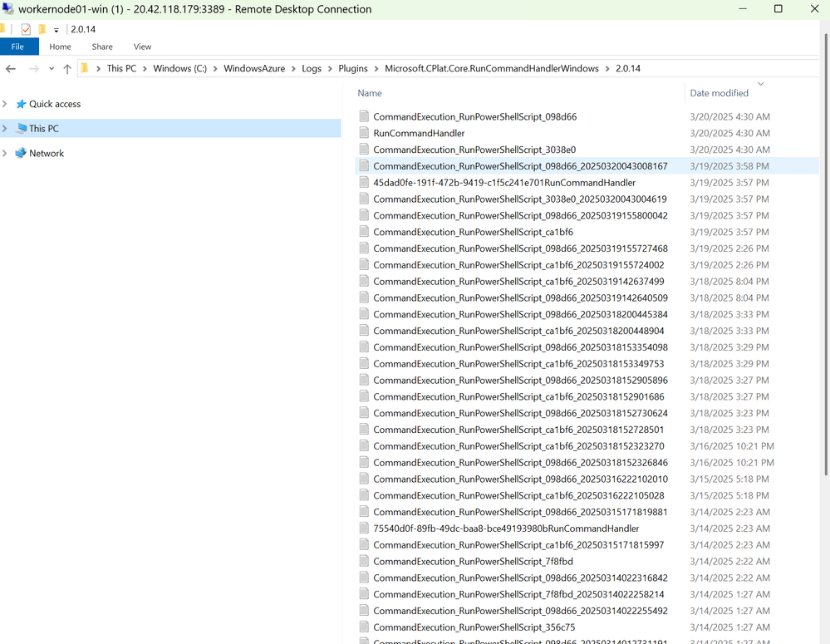Click Logs breadcrumb in address bar
This screenshot has height=644, width=830.
pyautogui.click(x=312, y=68)
